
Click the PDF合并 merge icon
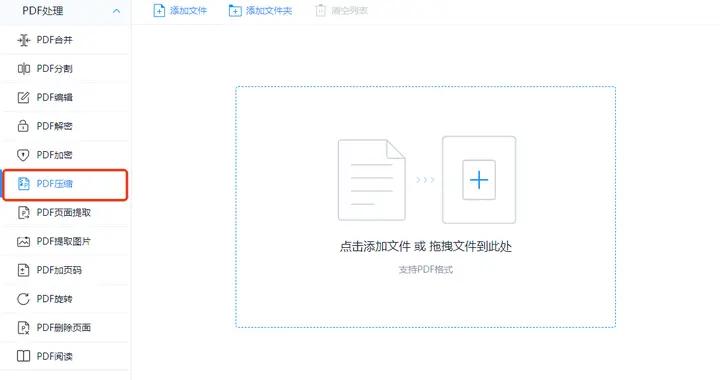pos(23,40)
